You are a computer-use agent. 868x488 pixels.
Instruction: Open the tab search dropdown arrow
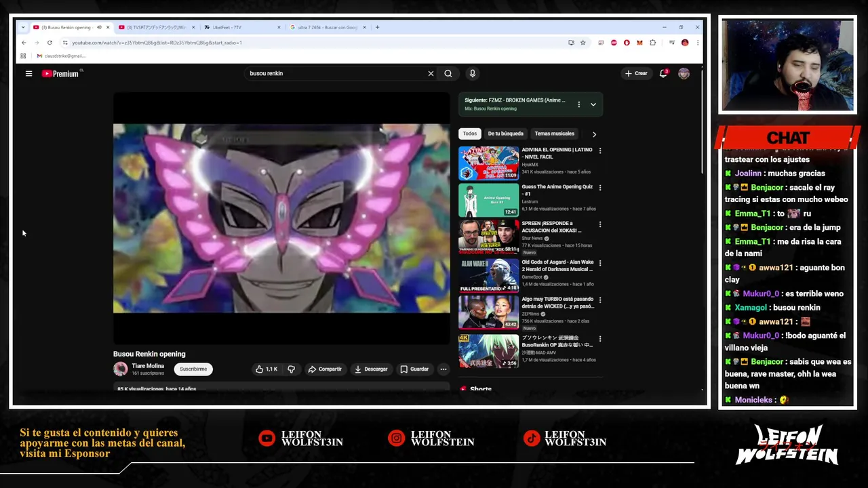point(23,27)
